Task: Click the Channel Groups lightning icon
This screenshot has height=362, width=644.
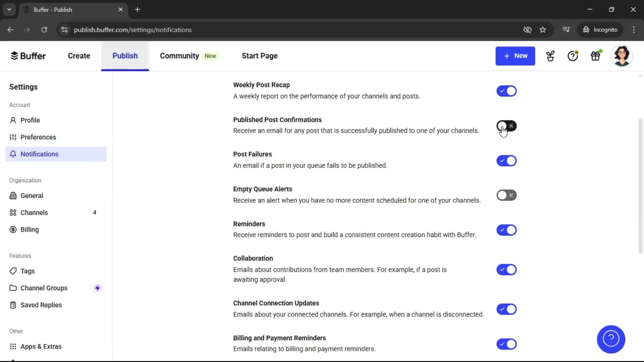Action: pyautogui.click(x=97, y=288)
